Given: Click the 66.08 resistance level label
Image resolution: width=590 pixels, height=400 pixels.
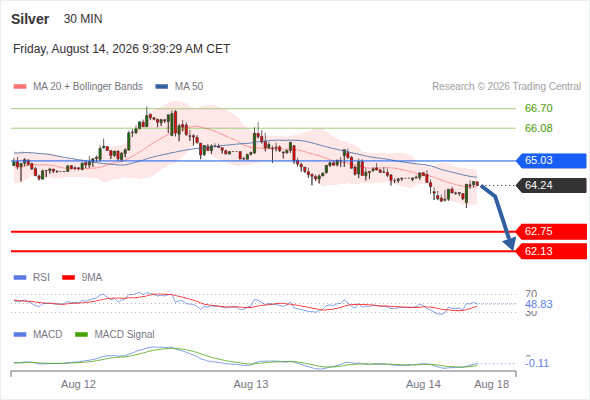Looking at the screenshot, I should [x=539, y=128].
